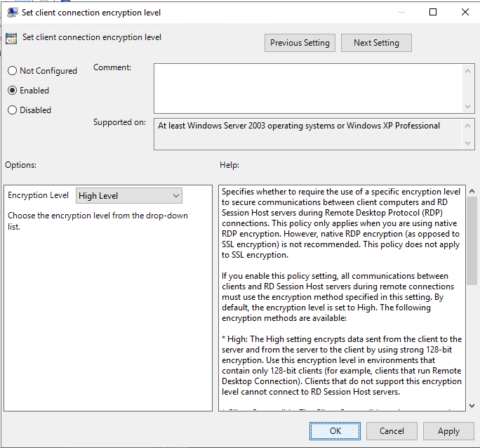Click the 'Supported on:' label
The height and width of the screenshot is (448, 480).
point(119,122)
